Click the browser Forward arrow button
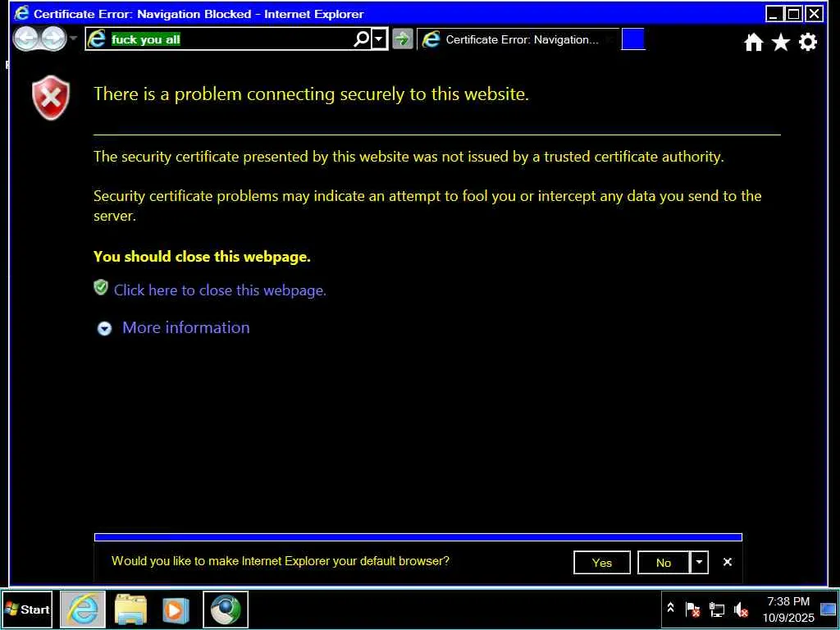This screenshot has width=840, height=630. [53, 39]
